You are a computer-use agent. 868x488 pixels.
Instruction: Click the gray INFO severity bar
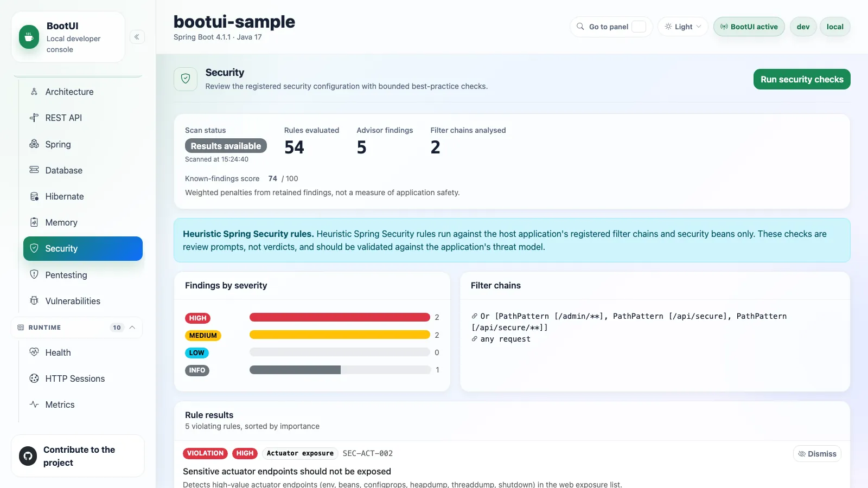pyautogui.click(x=295, y=370)
